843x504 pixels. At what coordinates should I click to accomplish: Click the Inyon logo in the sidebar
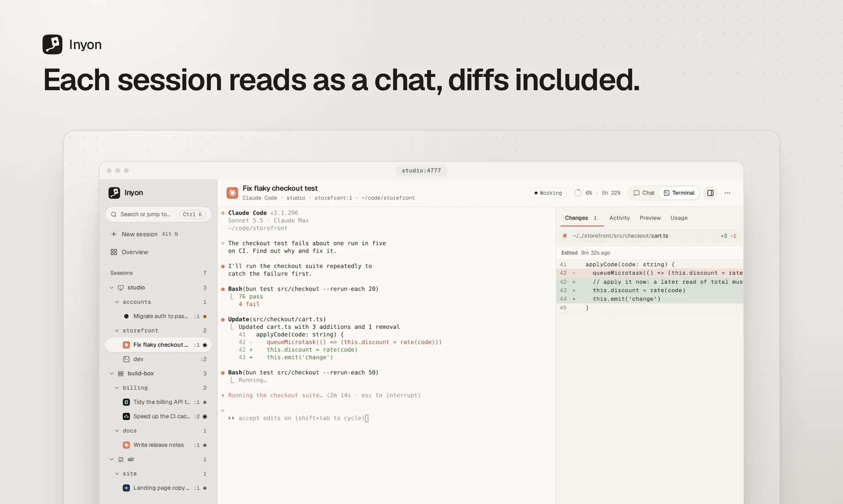tap(114, 193)
